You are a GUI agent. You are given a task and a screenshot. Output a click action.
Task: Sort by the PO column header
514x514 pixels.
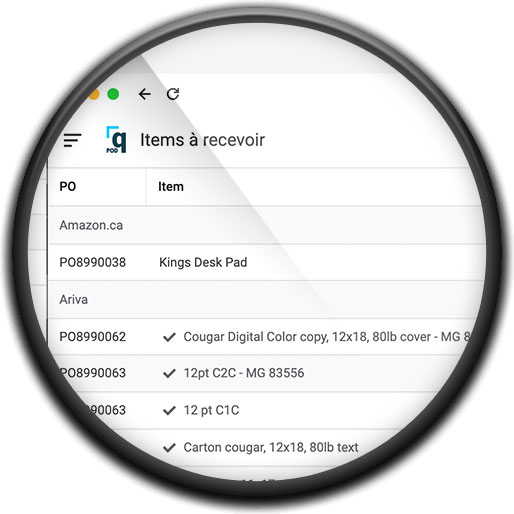tap(68, 186)
